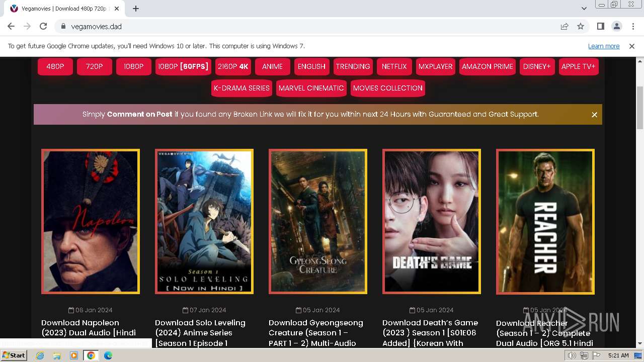Open the Chrome profile avatar

pos(616,26)
